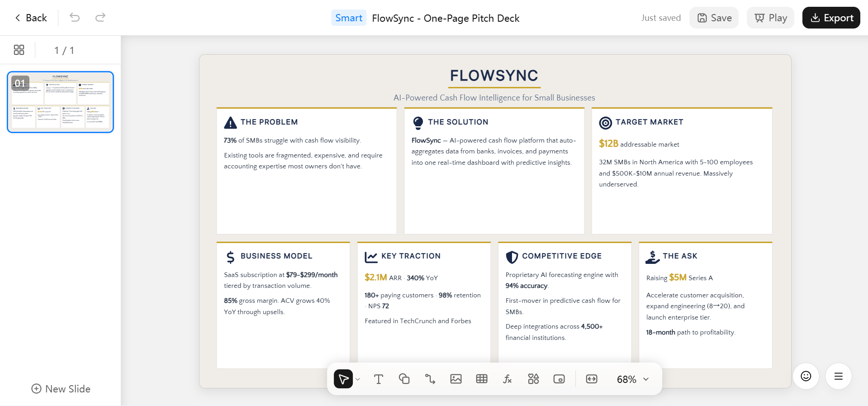Click the $2.1M ARR 340% YoY line
868x406 pixels.
click(401, 277)
